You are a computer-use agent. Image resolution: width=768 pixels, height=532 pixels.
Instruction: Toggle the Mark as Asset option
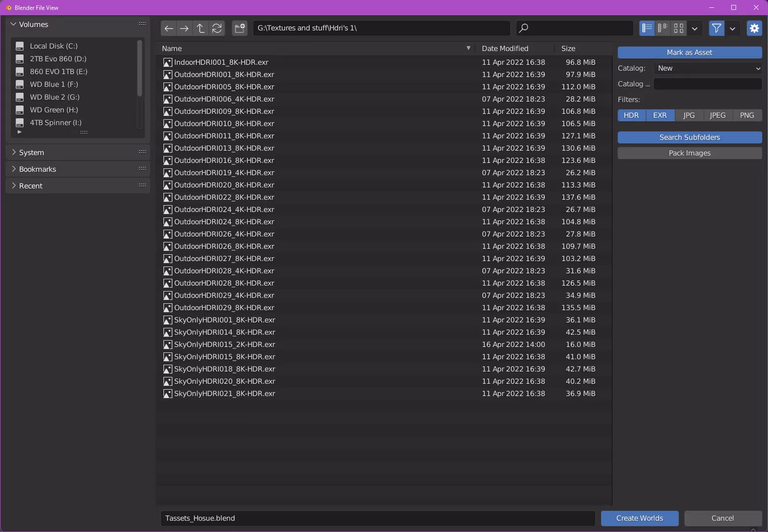coord(689,53)
